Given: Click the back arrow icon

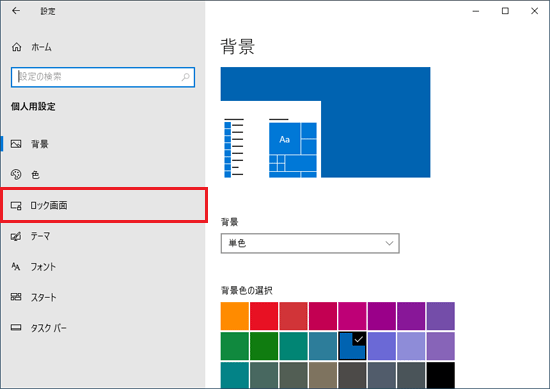Looking at the screenshot, I should (16, 11).
